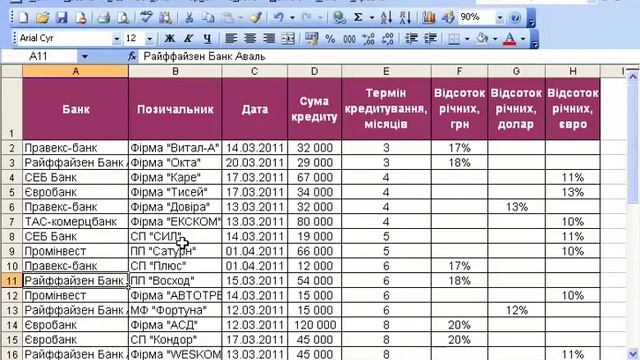Align cell text right
The height and width of the screenshot is (360, 640).
click(269, 39)
